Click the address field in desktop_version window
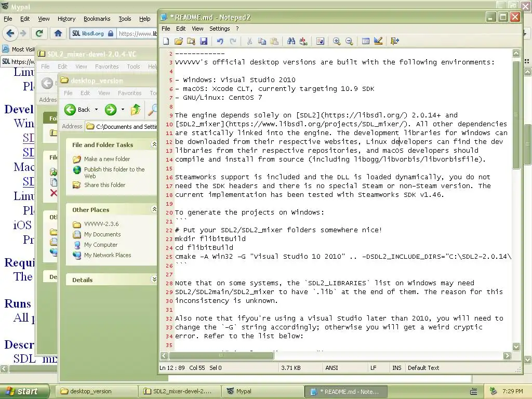Viewport: 532px width, 399px height. pos(122,127)
